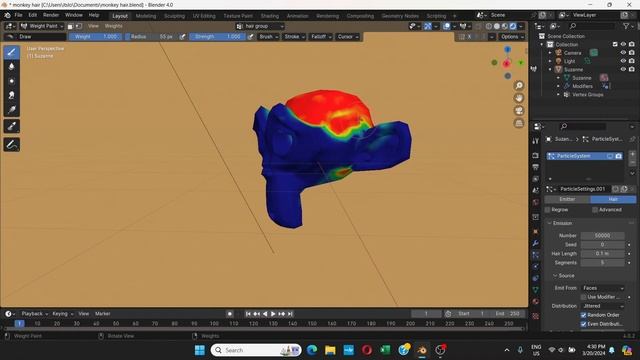Open the hair group vertex group dropdown
This screenshot has width=640, height=360.
(x=260, y=26)
